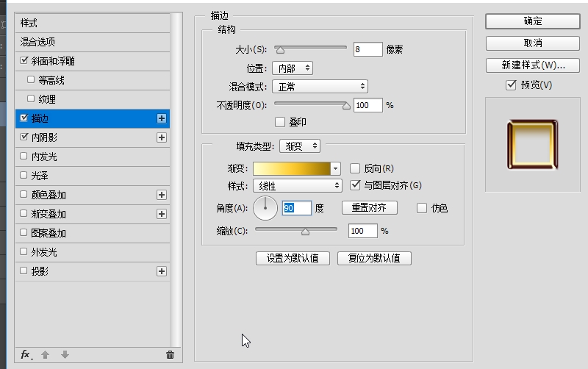Select 渐变叠加 effect row
This screenshot has width=588, height=369.
click(93, 214)
